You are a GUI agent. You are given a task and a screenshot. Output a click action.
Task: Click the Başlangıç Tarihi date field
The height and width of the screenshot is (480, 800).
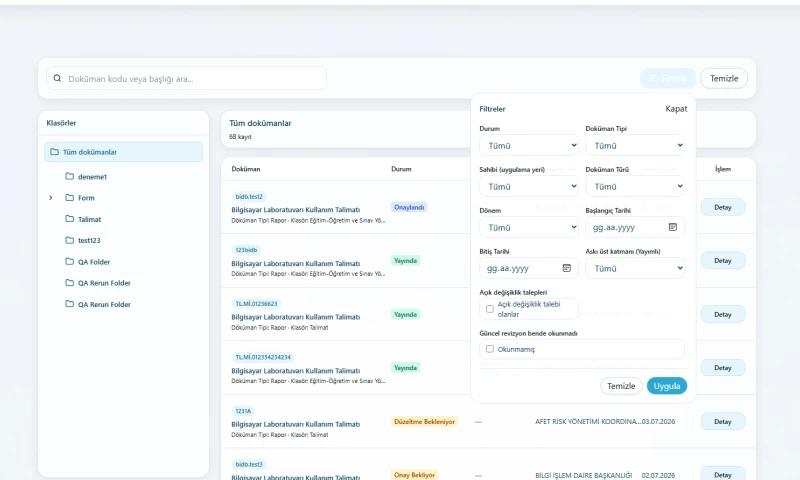635,227
